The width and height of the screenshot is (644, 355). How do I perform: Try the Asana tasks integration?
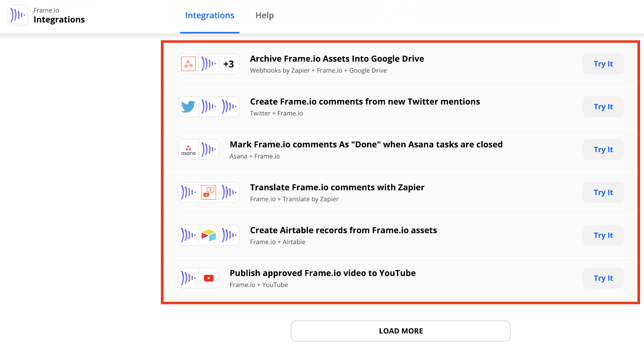point(603,150)
